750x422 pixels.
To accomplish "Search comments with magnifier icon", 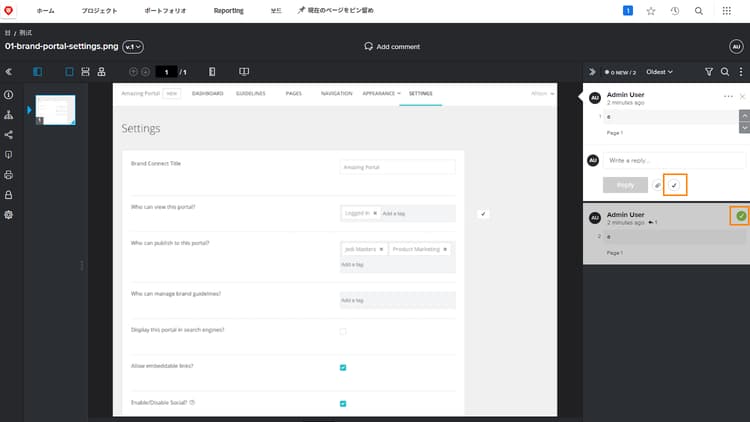I will coord(725,72).
